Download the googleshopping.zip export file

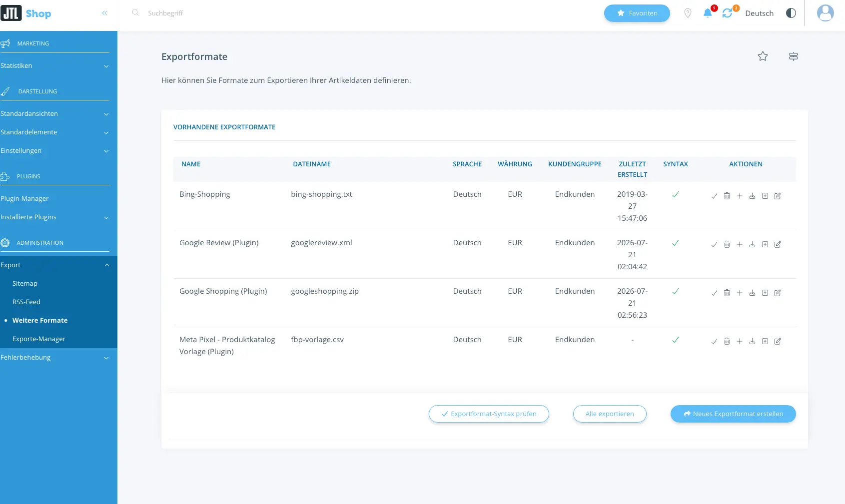click(x=752, y=293)
